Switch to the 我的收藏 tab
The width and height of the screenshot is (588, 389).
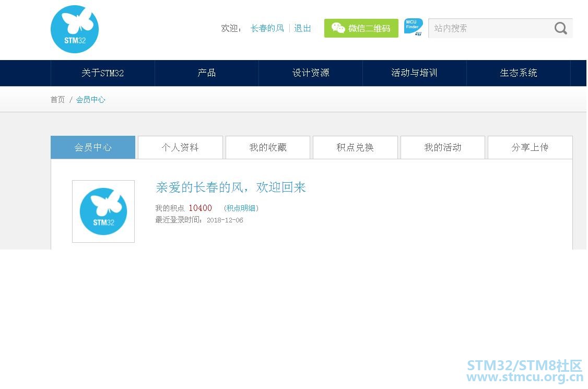pyautogui.click(x=268, y=147)
